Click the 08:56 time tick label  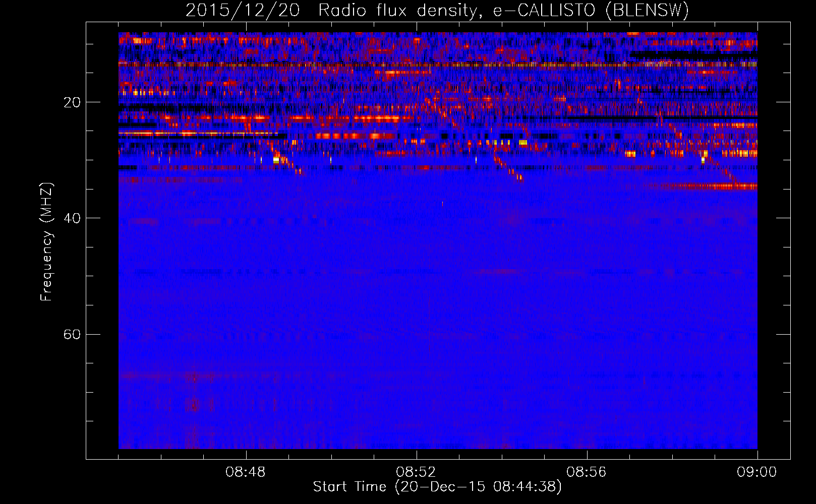(587, 472)
